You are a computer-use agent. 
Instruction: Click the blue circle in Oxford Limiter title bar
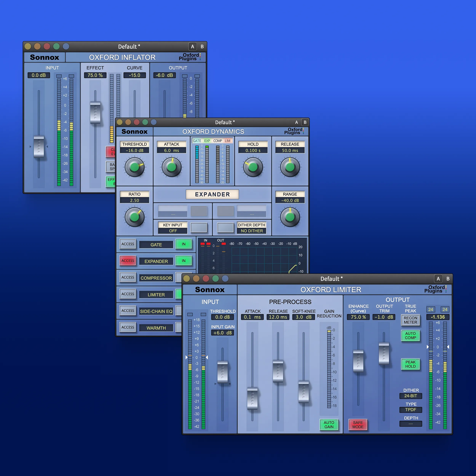[x=225, y=278]
